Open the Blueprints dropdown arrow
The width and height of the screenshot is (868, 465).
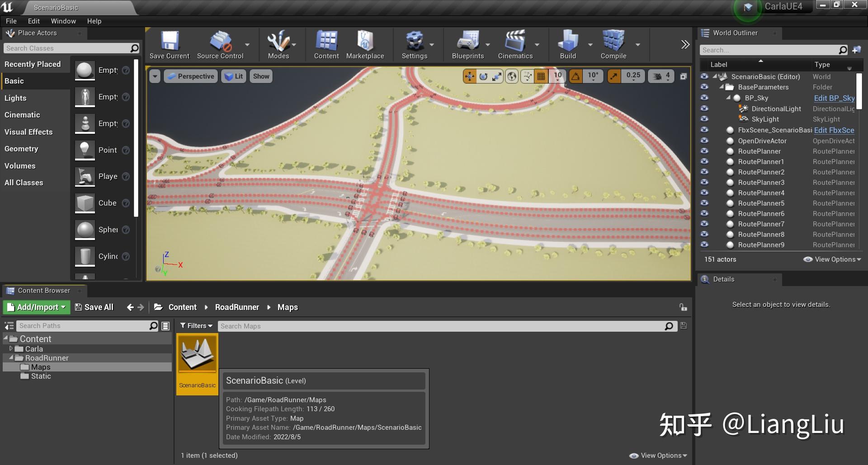tap(488, 45)
